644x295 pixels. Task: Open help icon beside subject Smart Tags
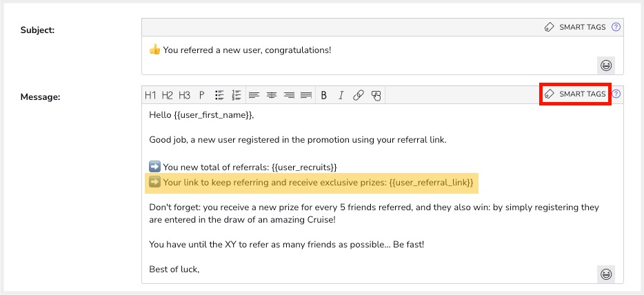click(616, 27)
